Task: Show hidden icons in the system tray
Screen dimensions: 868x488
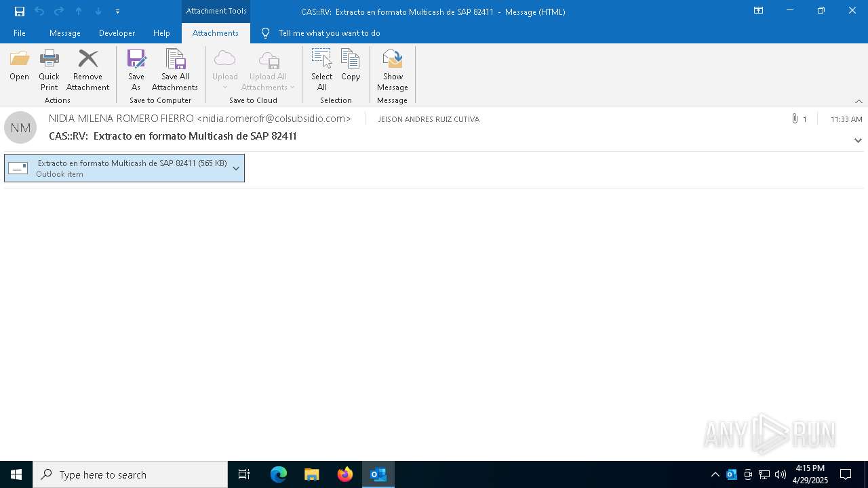Action: click(715, 474)
